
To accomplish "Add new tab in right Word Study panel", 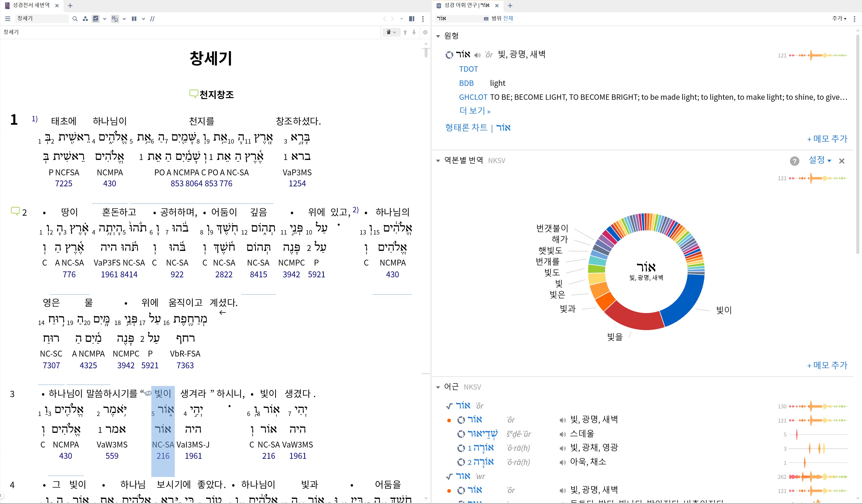I will point(510,5).
